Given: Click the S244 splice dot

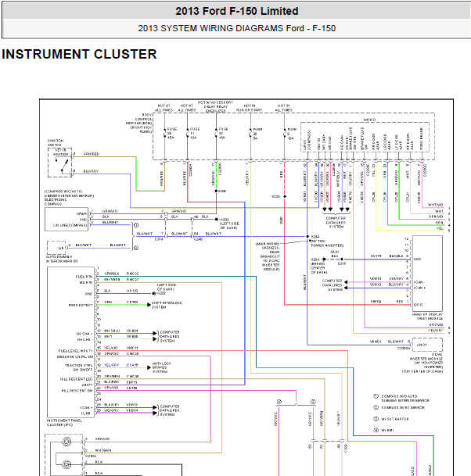Looking at the screenshot, I should (x=307, y=236).
